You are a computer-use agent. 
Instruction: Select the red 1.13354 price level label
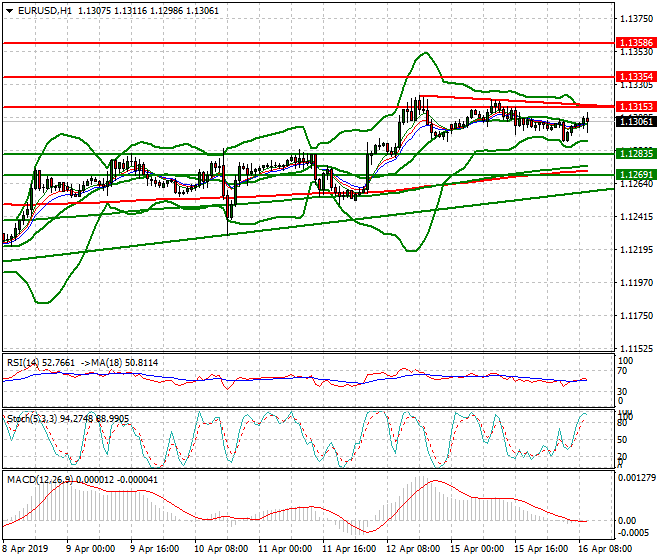click(636, 77)
